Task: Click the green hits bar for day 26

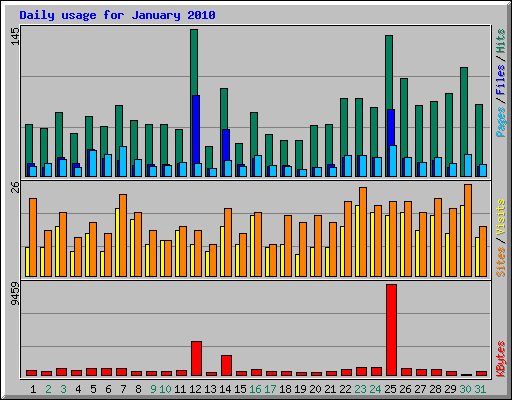Action: pos(404,118)
